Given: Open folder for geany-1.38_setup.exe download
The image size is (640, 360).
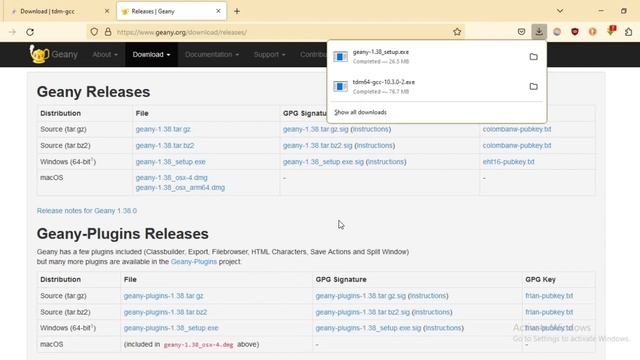Looking at the screenshot, I should [x=533, y=57].
